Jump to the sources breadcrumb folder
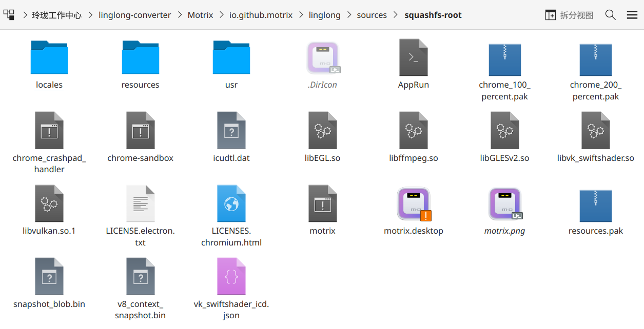 [x=372, y=15]
